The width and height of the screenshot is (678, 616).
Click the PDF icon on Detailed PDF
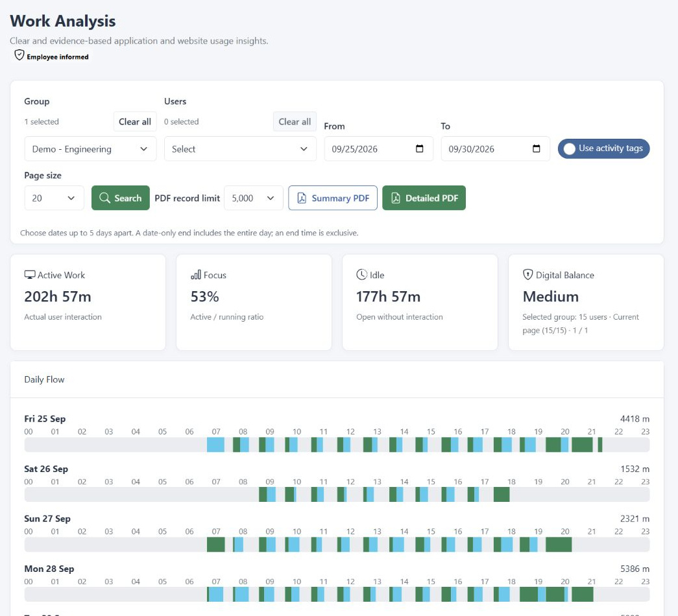tap(395, 198)
